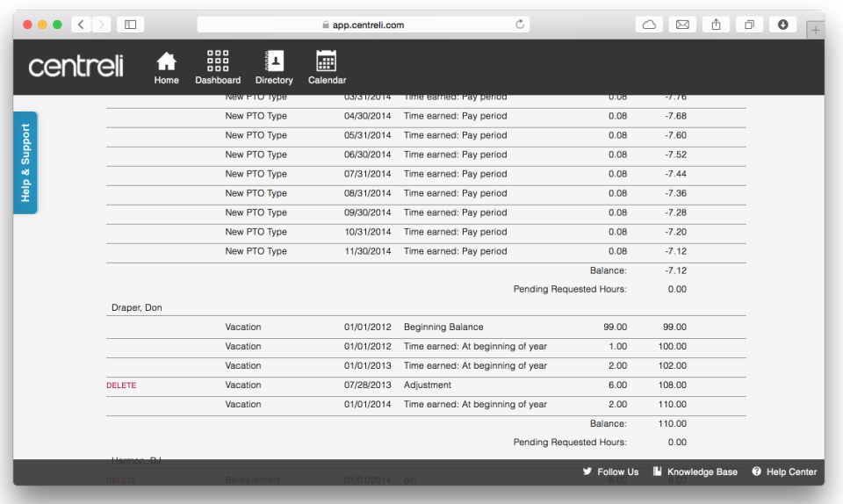Open iCloud tabs cloud icon
843x504 pixels.
click(x=649, y=25)
